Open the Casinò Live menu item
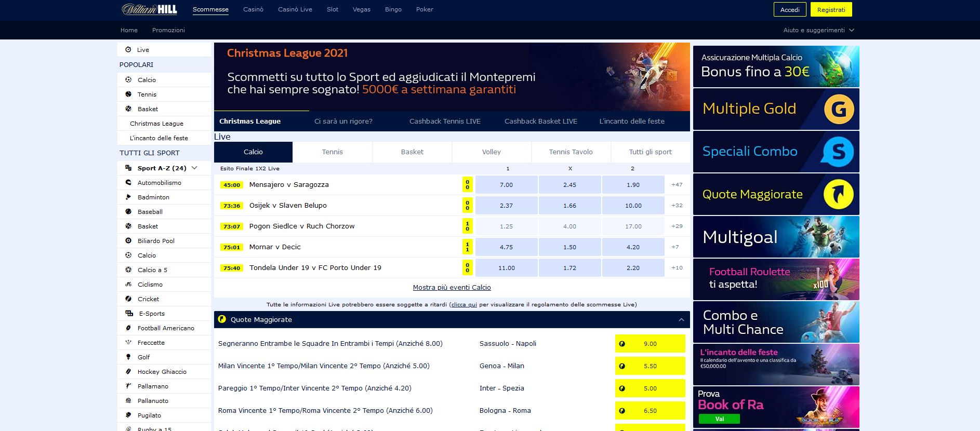980x431 pixels. tap(295, 9)
